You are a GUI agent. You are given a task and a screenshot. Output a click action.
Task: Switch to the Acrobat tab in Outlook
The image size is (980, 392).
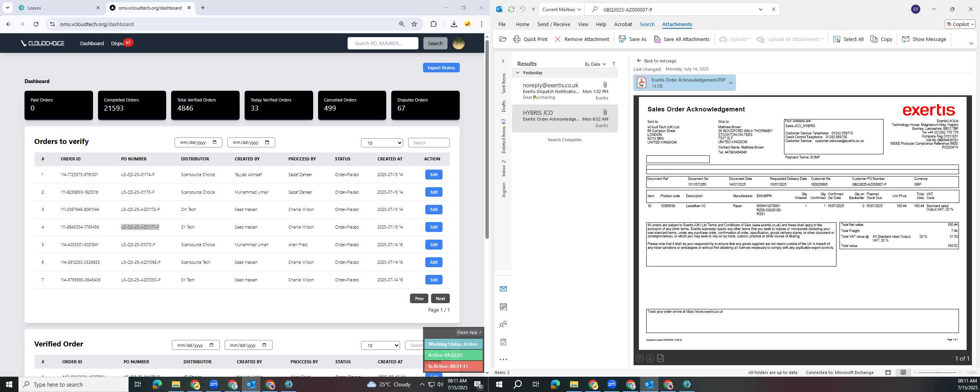[x=623, y=24]
